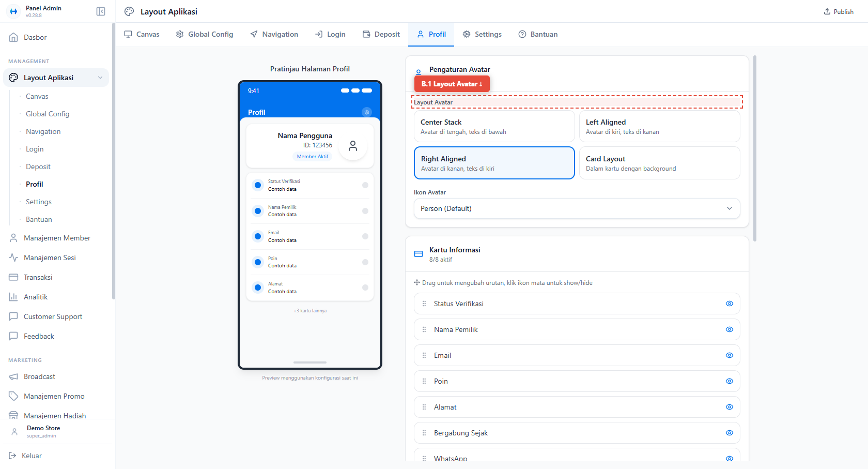Click the Analitik chart icon
The height and width of the screenshot is (469, 868).
[x=13, y=297]
